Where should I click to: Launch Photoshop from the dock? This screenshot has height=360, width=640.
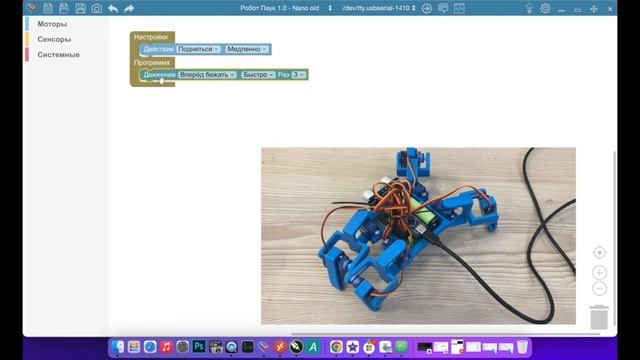[199, 347]
